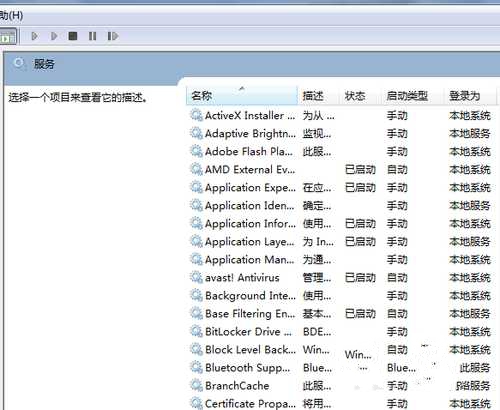Select the Certificate Propagation service name

point(250,404)
